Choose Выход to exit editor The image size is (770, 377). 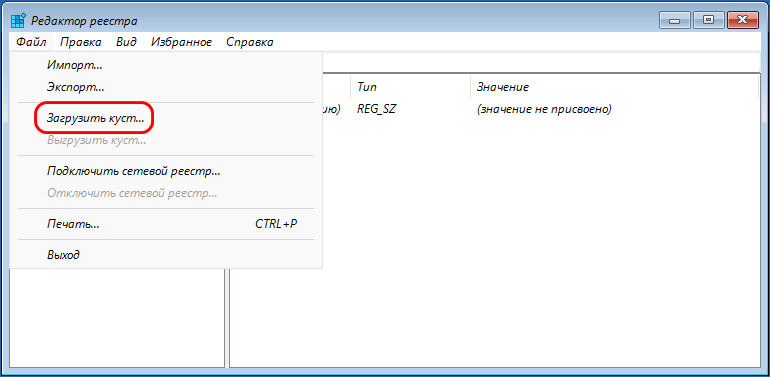coord(166,255)
